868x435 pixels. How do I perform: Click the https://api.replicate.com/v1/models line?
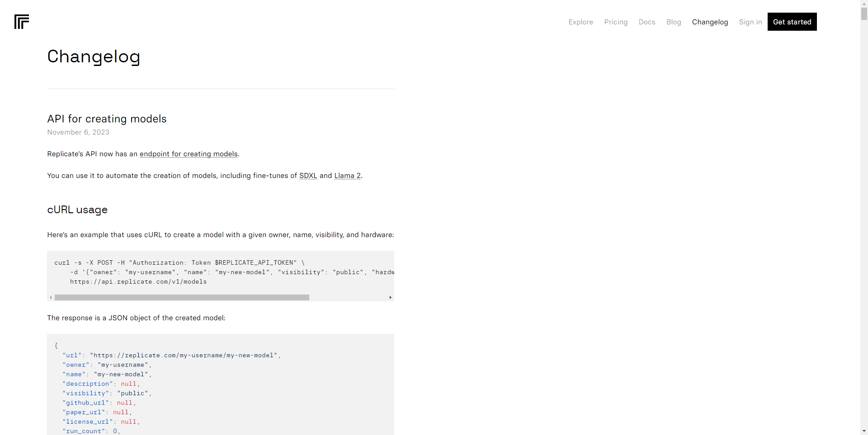(x=138, y=282)
